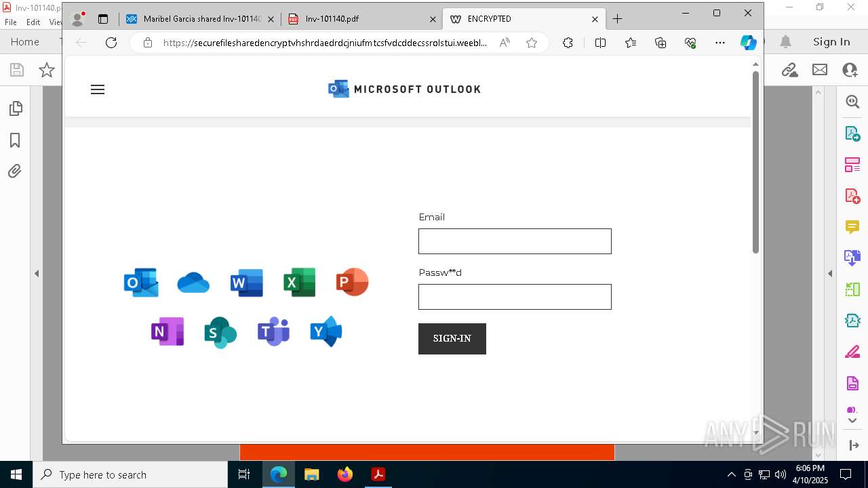
Task: Close the ENCRYPTED tab
Action: pyautogui.click(x=595, y=19)
